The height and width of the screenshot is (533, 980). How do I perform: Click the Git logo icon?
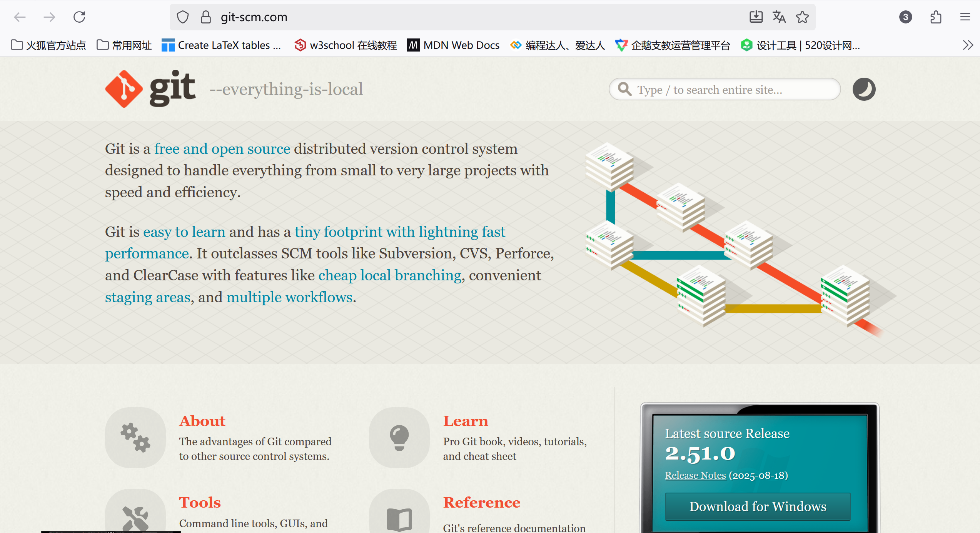coord(124,89)
